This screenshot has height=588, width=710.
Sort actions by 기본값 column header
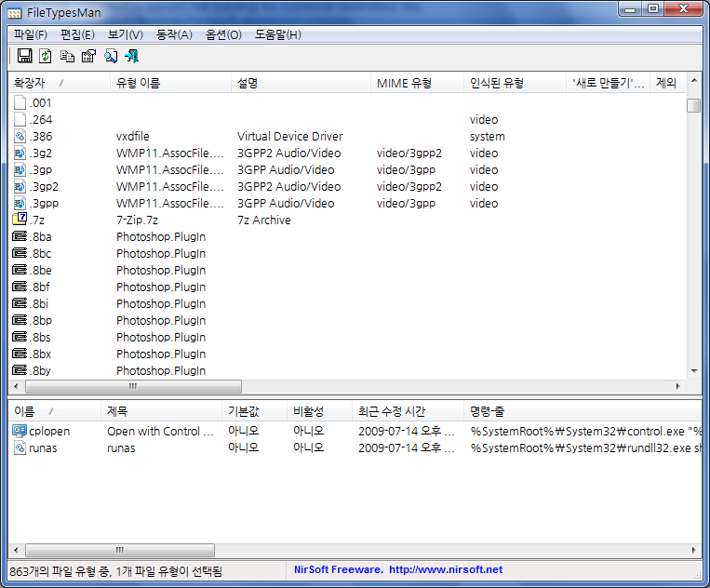255,411
